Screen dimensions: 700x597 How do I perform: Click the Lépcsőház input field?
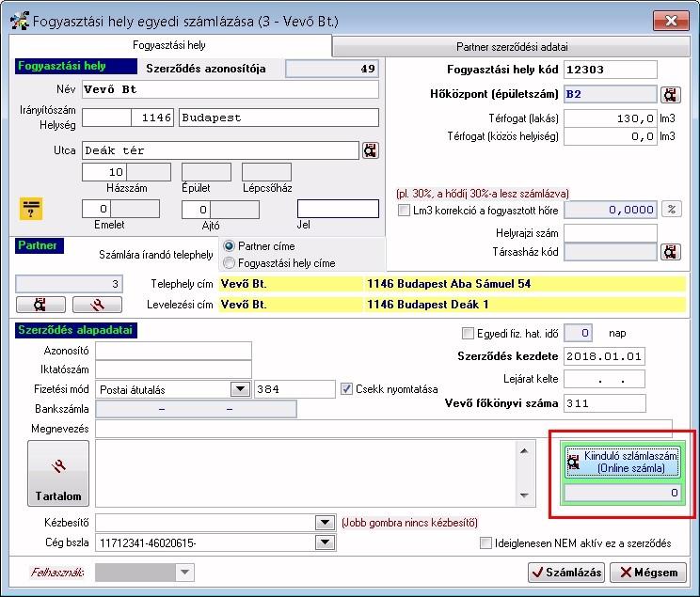(266, 172)
